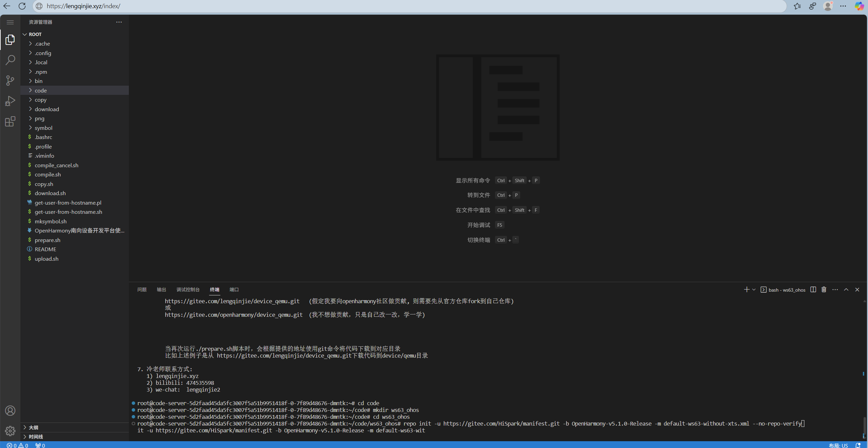Switch to the 输出 panel tab
The image size is (868, 448).
(161, 290)
